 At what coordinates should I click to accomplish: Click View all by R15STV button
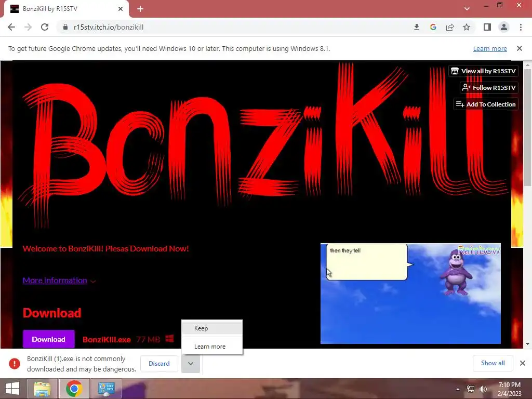pos(483,71)
